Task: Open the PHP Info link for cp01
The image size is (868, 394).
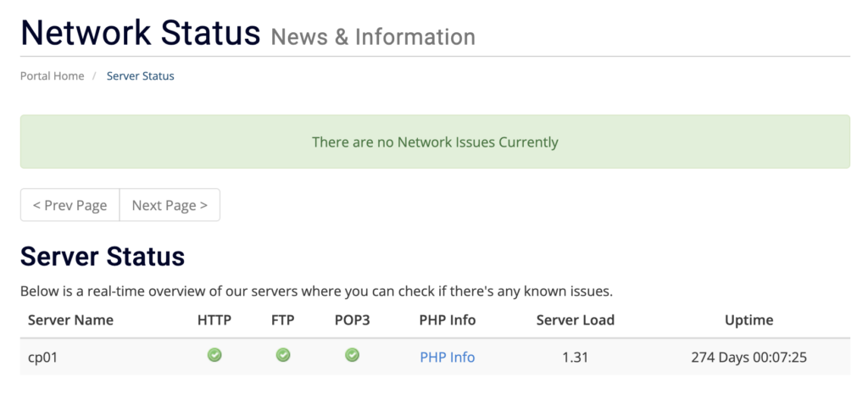Action: point(448,358)
